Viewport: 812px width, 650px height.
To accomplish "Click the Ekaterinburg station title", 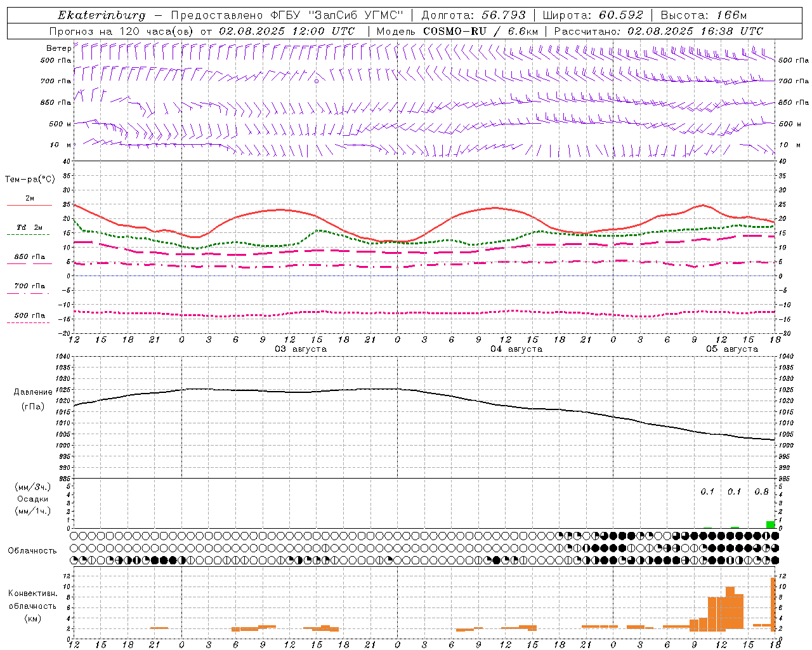I will pyautogui.click(x=101, y=15).
